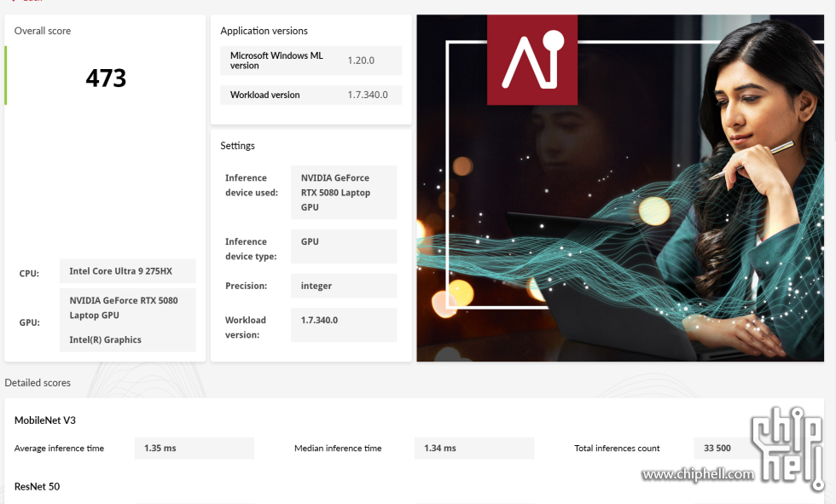This screenshot has width=836, height=504.
Task: Click the Chiphell watermark logo
Action: point(788,449)
